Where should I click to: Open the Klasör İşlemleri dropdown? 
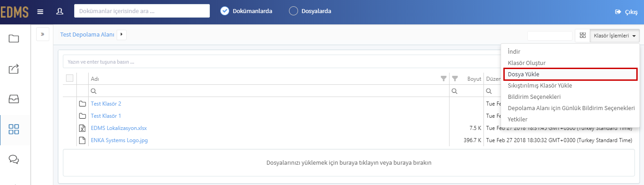click(x=615, y=36)
